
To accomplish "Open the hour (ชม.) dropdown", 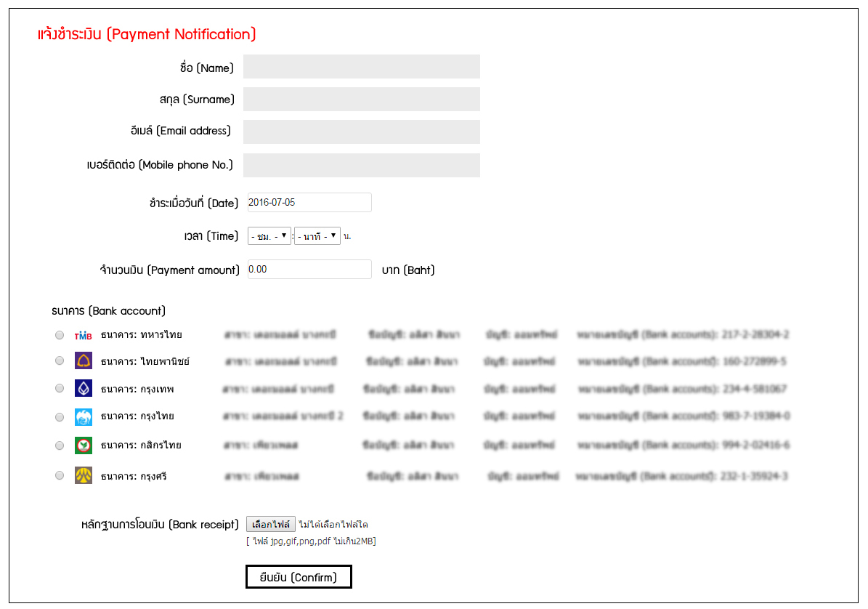I will click(x=269, y=236).
